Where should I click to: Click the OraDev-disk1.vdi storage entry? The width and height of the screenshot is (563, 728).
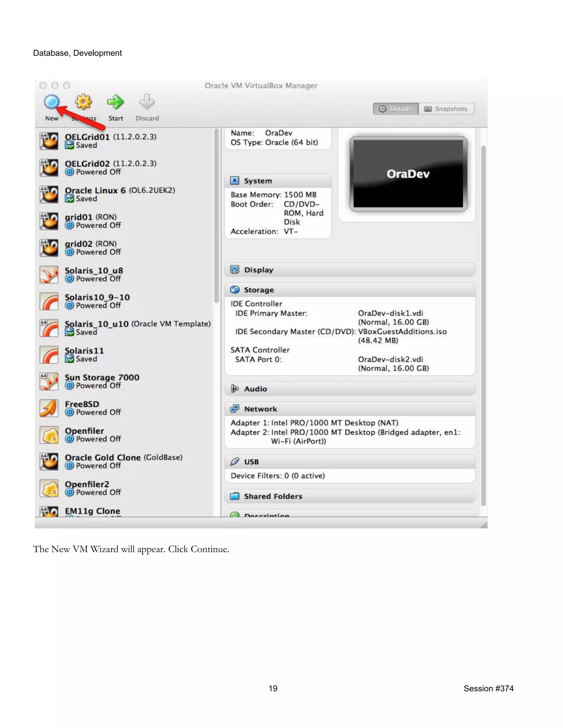point(390,313)
